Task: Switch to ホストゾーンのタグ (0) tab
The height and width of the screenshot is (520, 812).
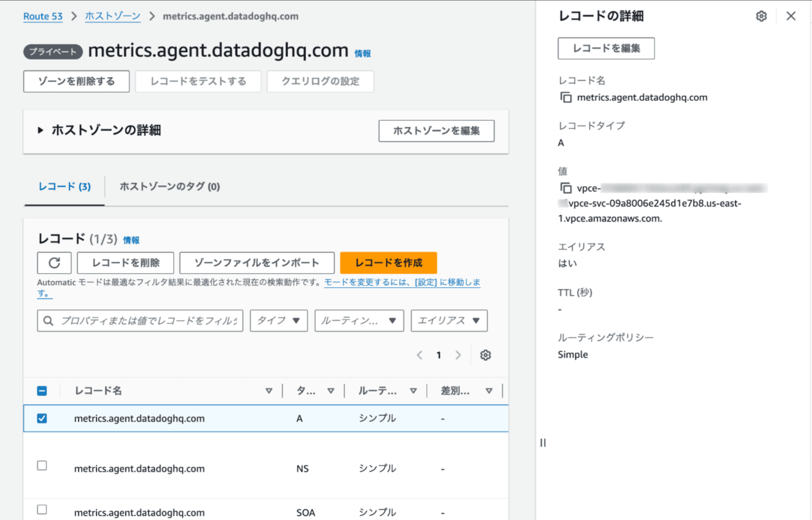Action: 170,186
